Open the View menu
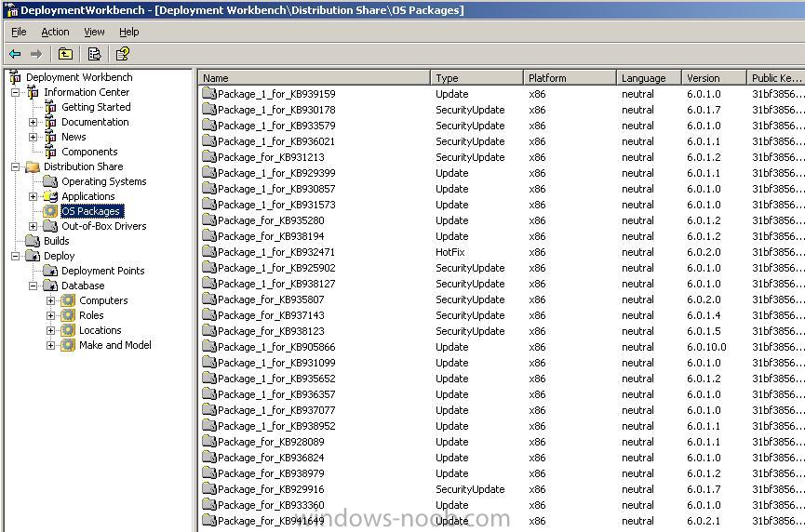The image size is (805, 532). (94, 32)
